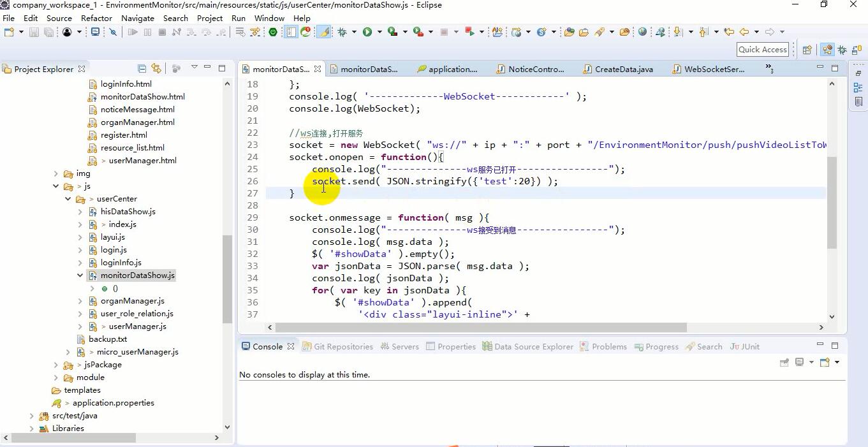868x447 pixels.
Task: Click line number 29 in editor
Action: point(252,217)
